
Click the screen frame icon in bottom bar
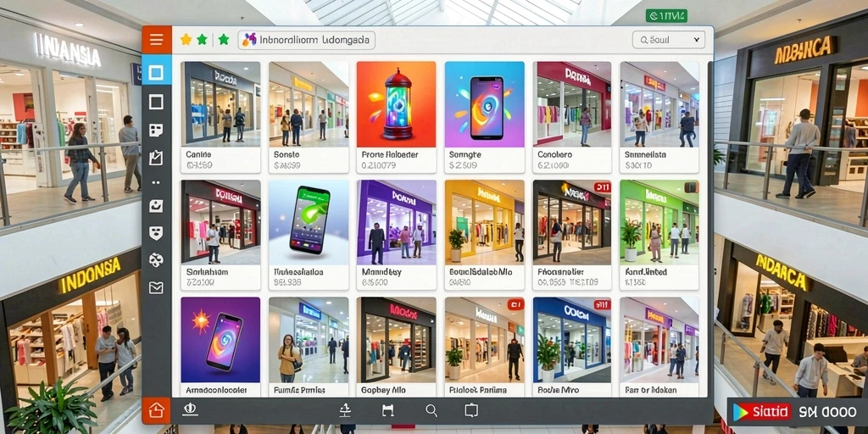point(471,410)
